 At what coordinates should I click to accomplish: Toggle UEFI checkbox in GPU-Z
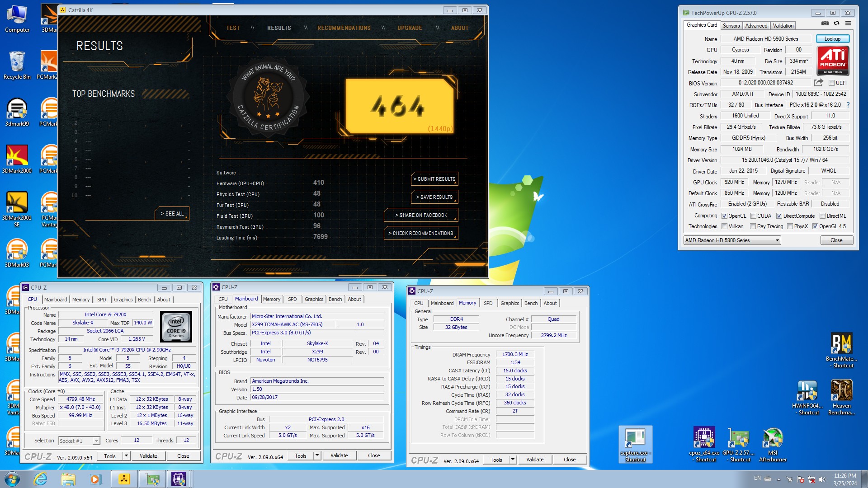[x=831, y=83]
